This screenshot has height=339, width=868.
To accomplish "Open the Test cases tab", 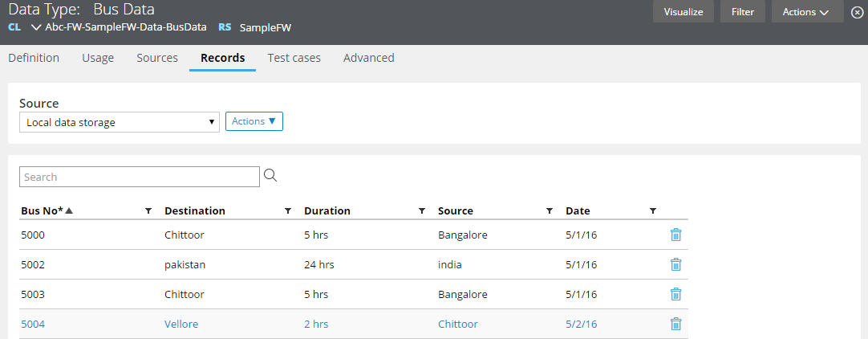I will [x=294, y=58].
